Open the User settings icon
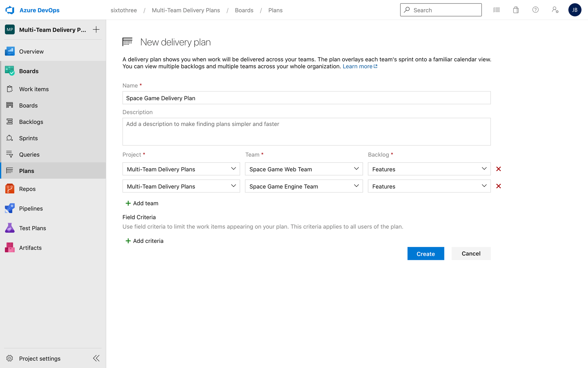The image size is (588, 368). 555,10
